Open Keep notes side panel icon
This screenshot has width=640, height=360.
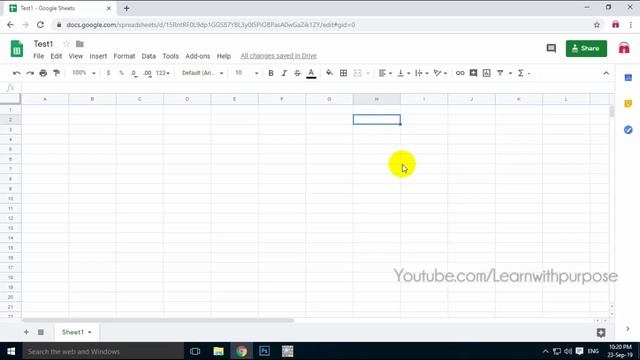tap(628, 104)
